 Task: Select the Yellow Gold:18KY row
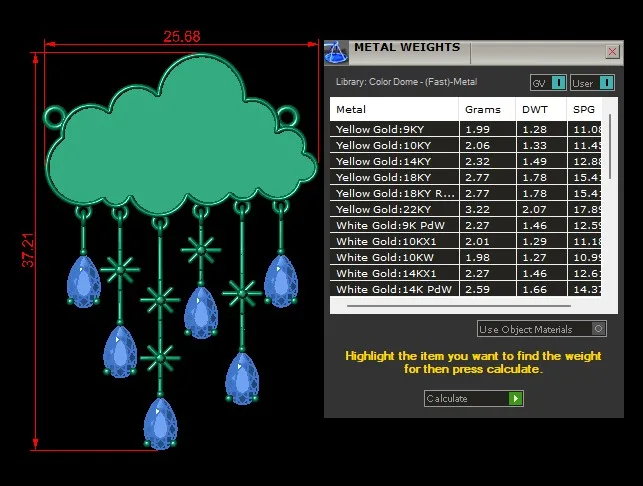click(x=465, y=177)
